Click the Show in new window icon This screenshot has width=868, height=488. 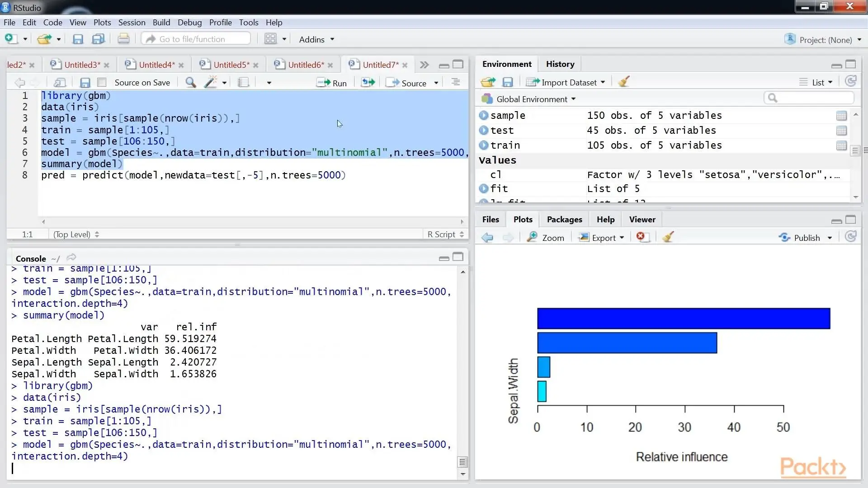coord(60,82)
